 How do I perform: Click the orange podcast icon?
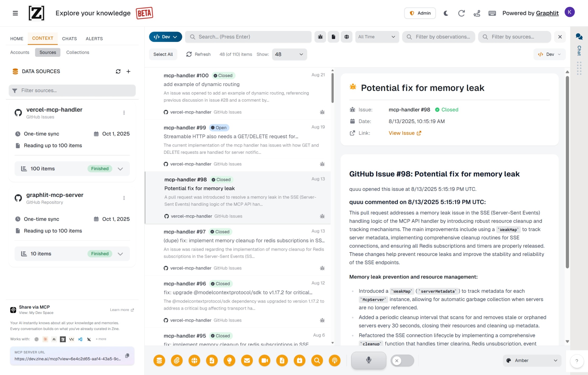(x=335, y=360)
